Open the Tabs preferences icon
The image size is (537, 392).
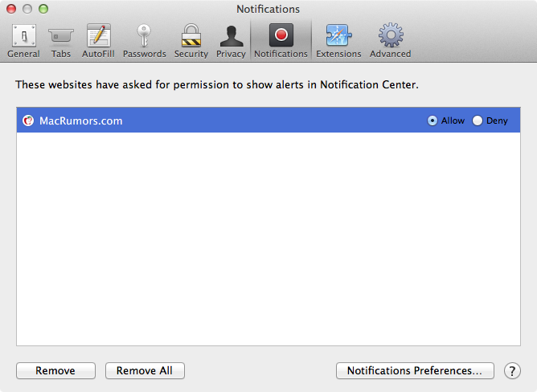point(61,35)
